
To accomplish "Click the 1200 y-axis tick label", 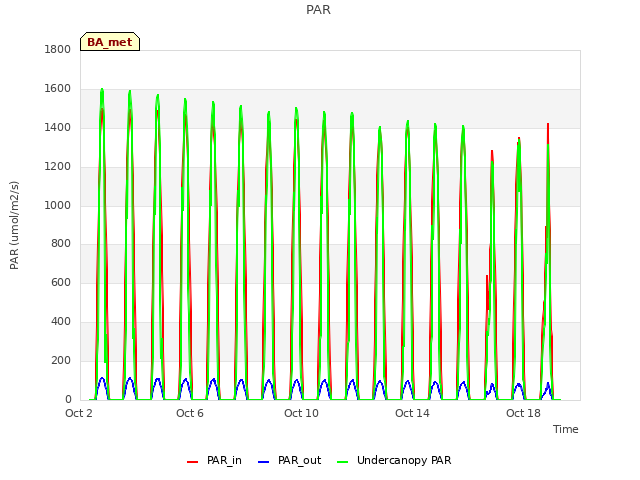I will 58,166.
